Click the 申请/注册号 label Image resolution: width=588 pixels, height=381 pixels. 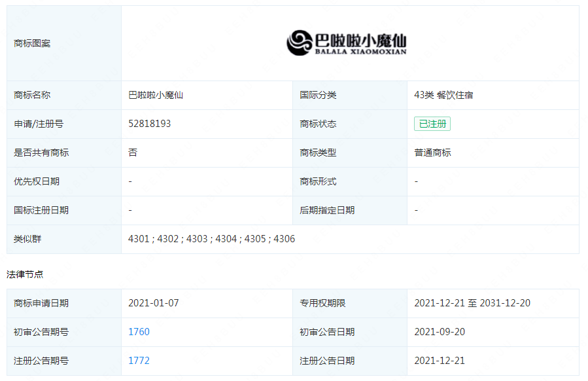[39, 124]
